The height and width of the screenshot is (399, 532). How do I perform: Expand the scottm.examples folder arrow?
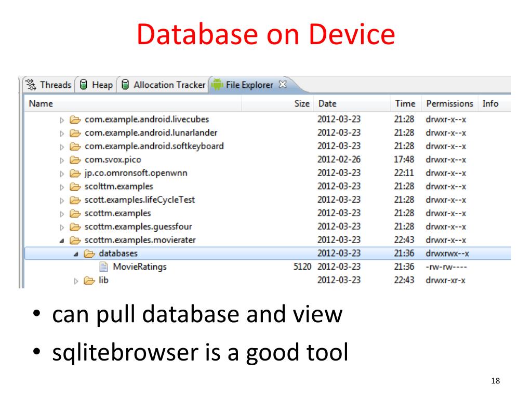click(x=62, y=214)
